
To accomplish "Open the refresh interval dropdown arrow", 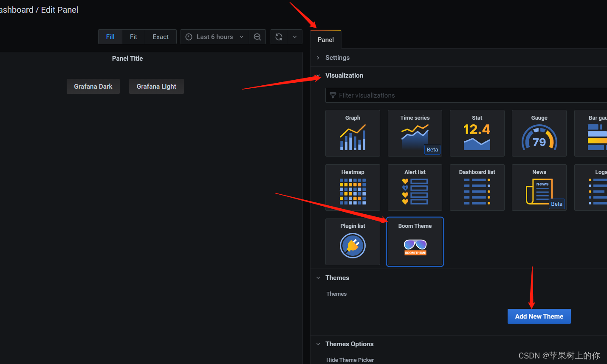I will [x=295, y=37].
